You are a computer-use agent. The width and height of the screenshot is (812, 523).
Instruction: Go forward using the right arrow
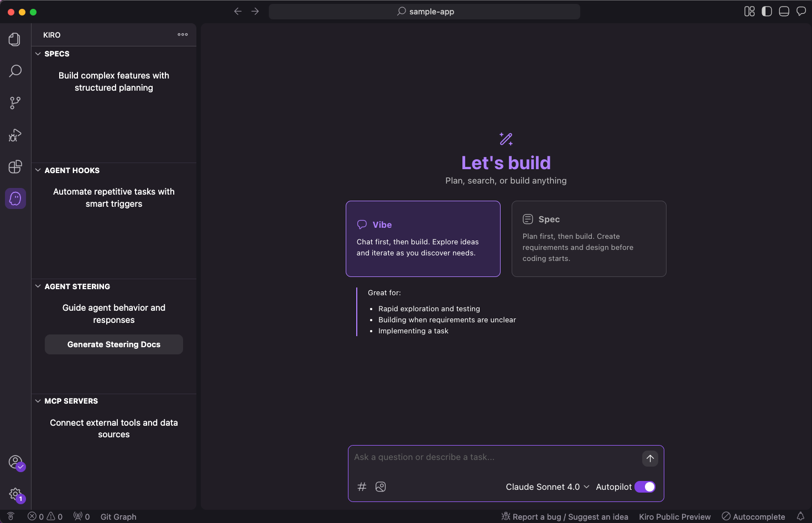pos(255,11)
